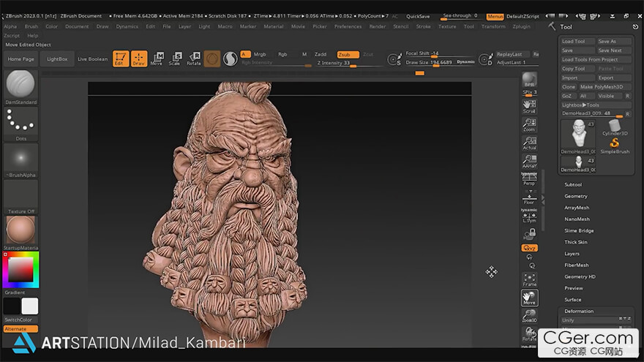Click the Zoom3D icon
Screen dimensions: 644x362
(529, 316)
